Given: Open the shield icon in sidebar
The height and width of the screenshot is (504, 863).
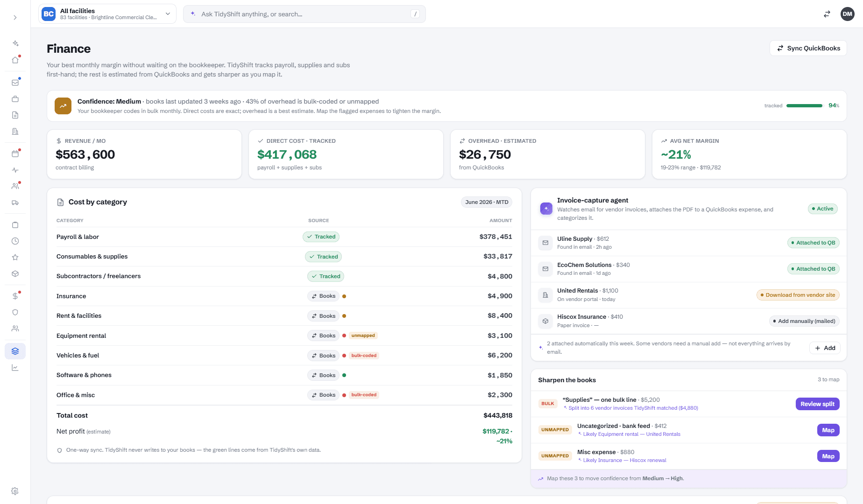Looking at the screenshot, I should pos(15,312).
